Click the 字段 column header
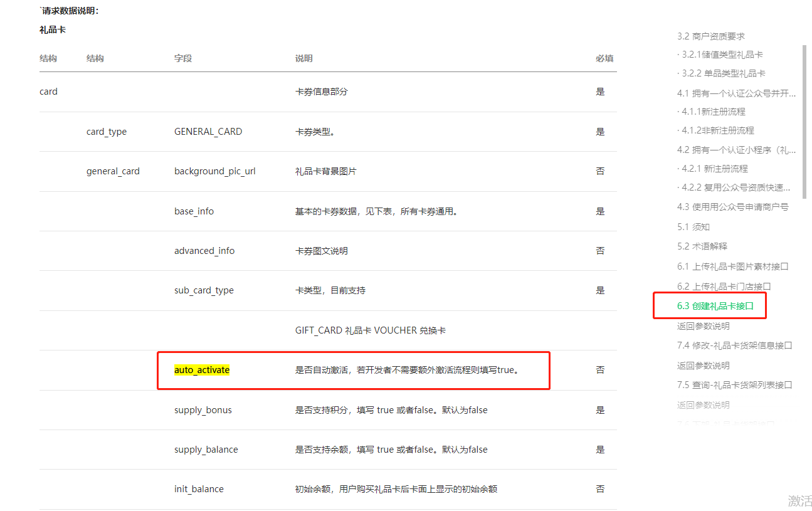The height and width of the screenshot is (511, 812). [x=183, y=58]
